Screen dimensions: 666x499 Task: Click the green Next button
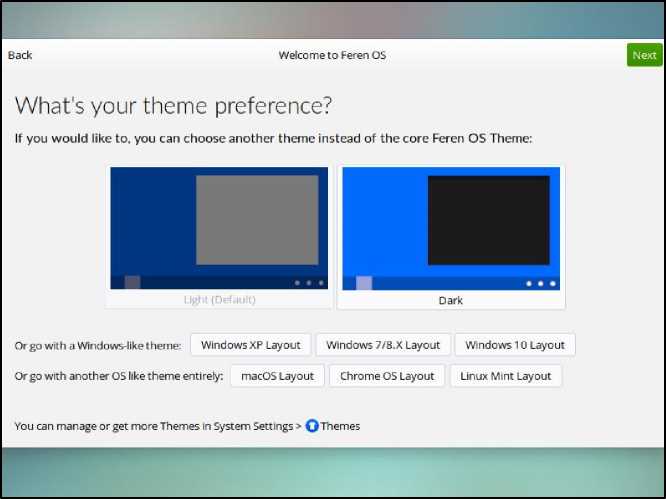(x=644, y=55)
